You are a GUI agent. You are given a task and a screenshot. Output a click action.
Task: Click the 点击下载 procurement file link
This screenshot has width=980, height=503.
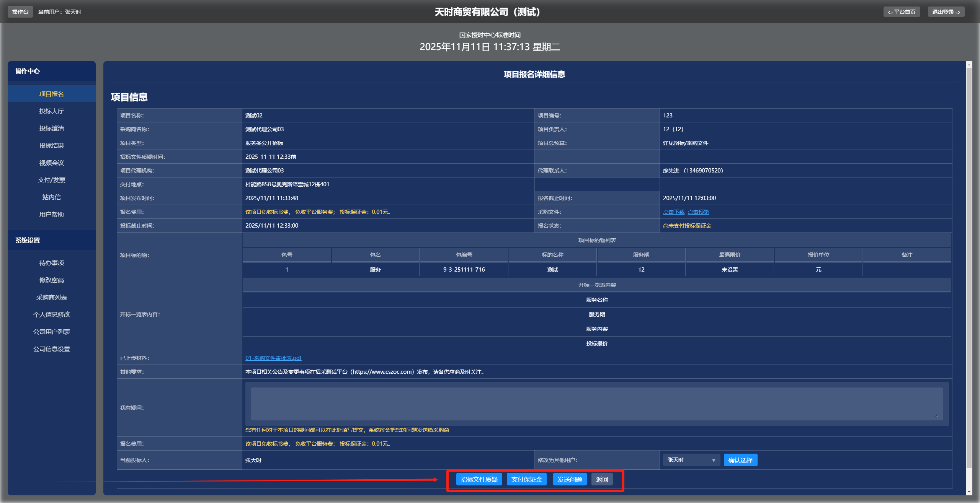[x=673, y=212]
